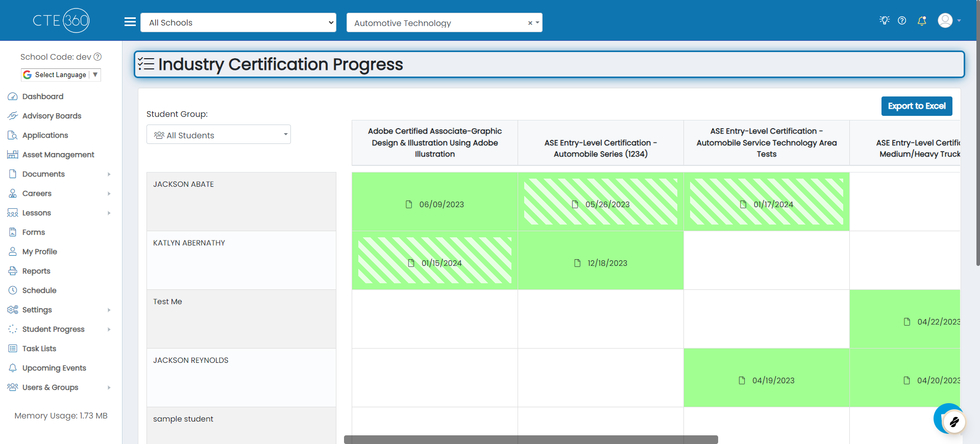Viewport: 980px width, 444px height.
Task: Click the Dashboard gauge icon
Action: [13, 96]
